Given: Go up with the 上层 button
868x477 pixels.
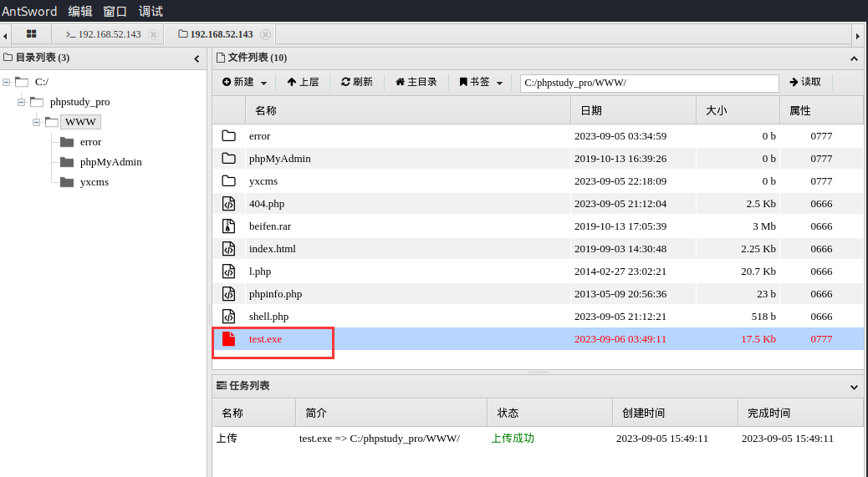Looking at the screenshot, I should [303, 82].
